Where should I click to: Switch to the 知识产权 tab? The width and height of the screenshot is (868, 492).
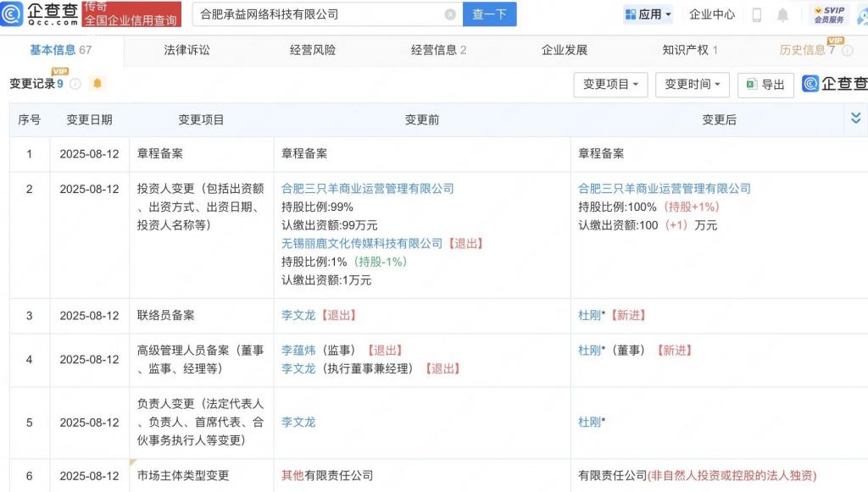coord(690,50)
